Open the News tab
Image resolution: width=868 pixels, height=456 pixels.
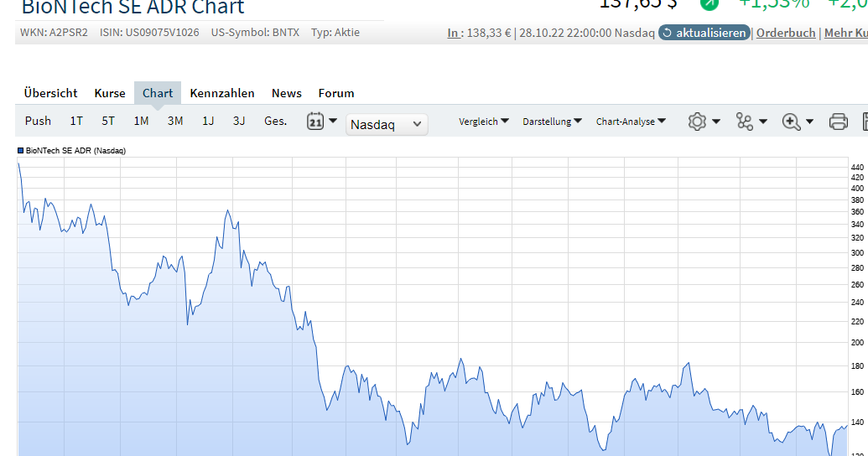[x=286, y=93]
